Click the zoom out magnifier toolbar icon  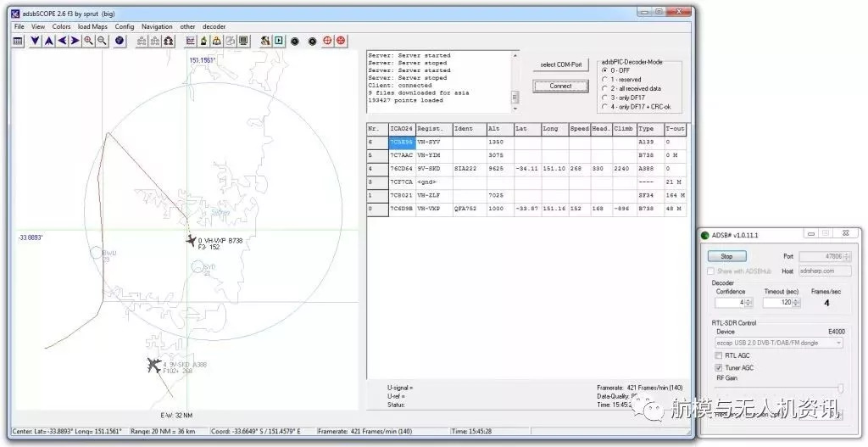tap(102, 41)
